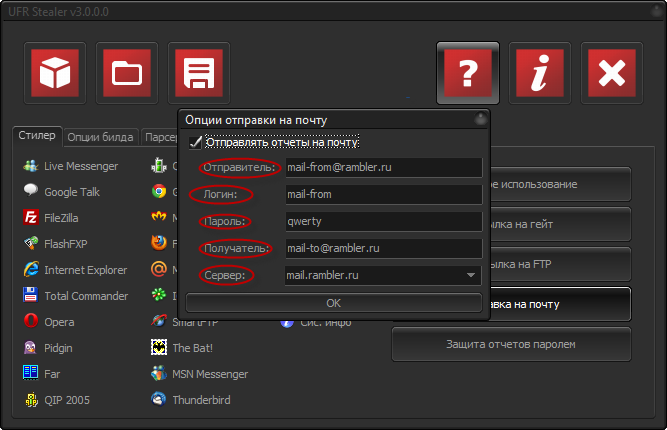Click the FlashFXP list icon
Screen dimensions: 667x430
31,243
